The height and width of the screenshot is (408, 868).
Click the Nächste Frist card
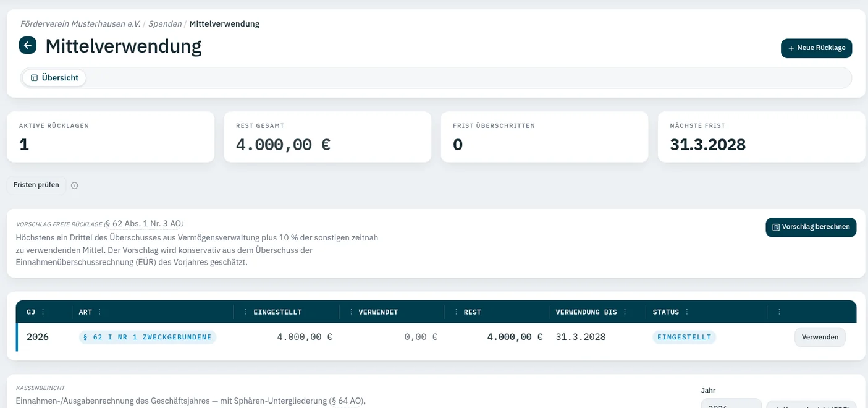point(761,137)
